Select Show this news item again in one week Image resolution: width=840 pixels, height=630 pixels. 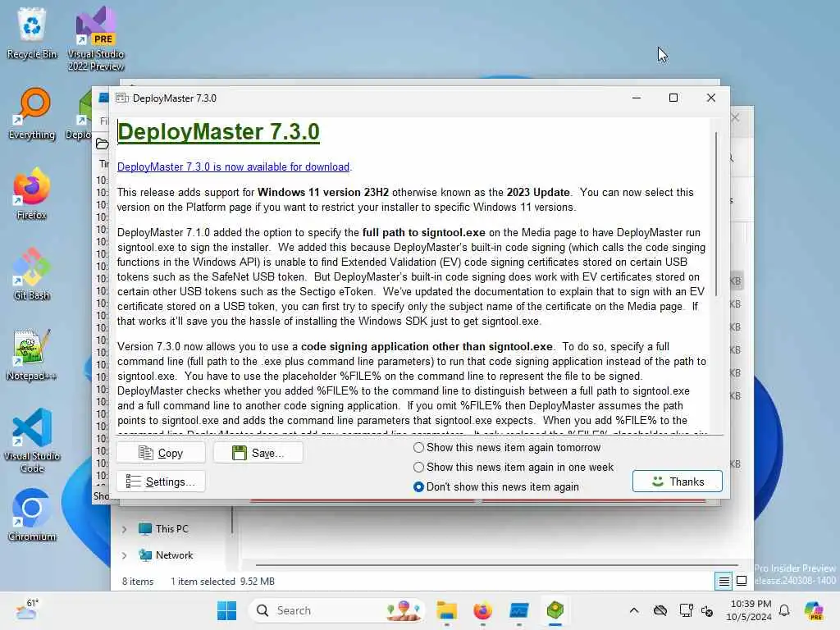(x=514, y=467)
